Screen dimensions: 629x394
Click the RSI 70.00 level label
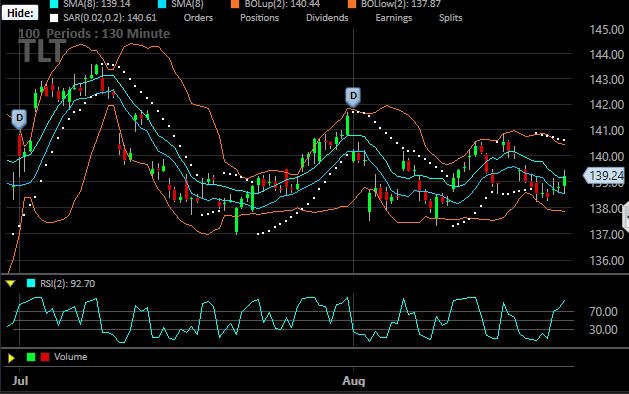(603, 311)
